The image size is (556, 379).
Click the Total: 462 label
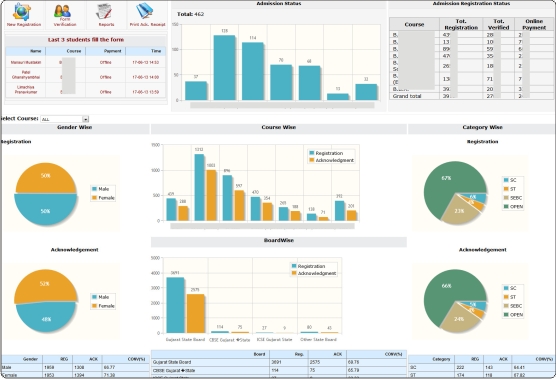[190, 14]
